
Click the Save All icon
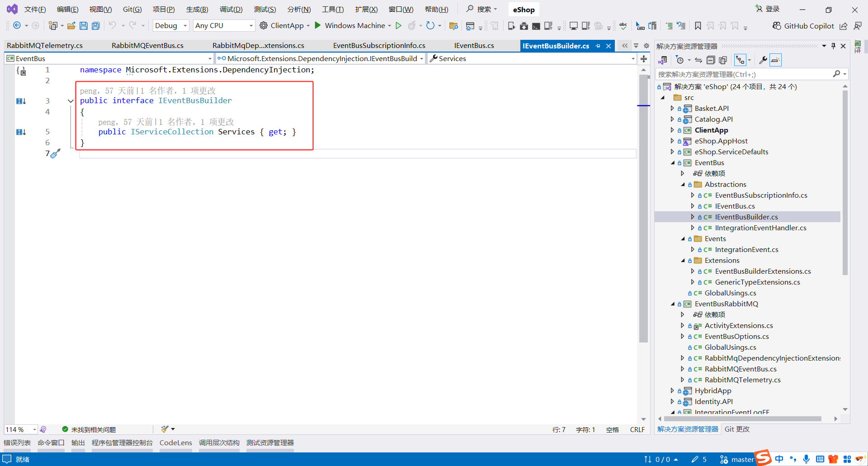pos(96,26)
